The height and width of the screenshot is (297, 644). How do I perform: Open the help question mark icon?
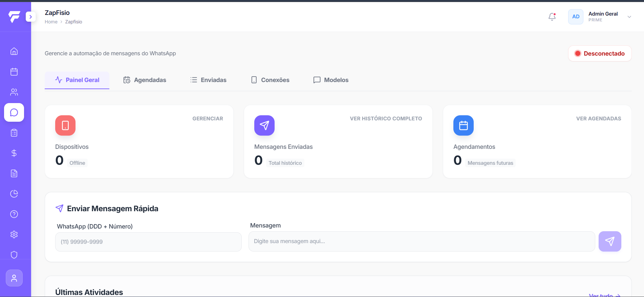point(14,214)
